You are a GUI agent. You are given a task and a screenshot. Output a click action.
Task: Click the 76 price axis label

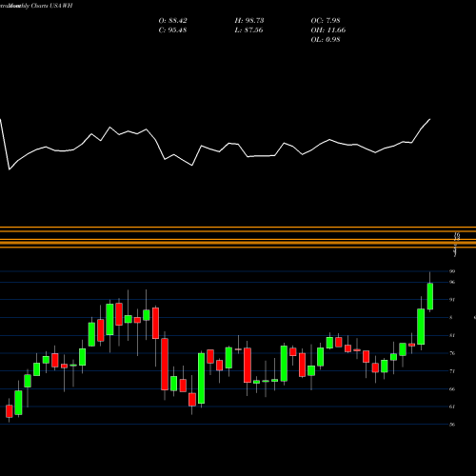[452, 353]
